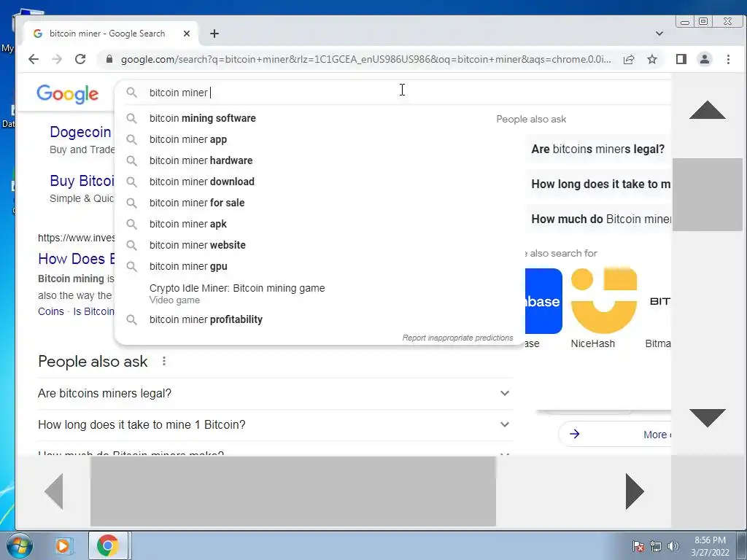Viewport: 747px width, 560px height.
Task: Close the bitcoin miner Google Search tab
Action: 187,34
